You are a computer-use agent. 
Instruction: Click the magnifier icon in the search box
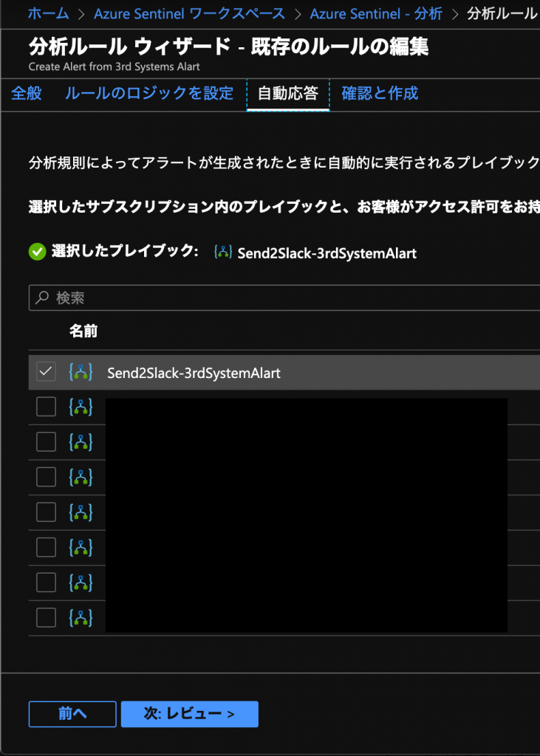pos(42,298)
